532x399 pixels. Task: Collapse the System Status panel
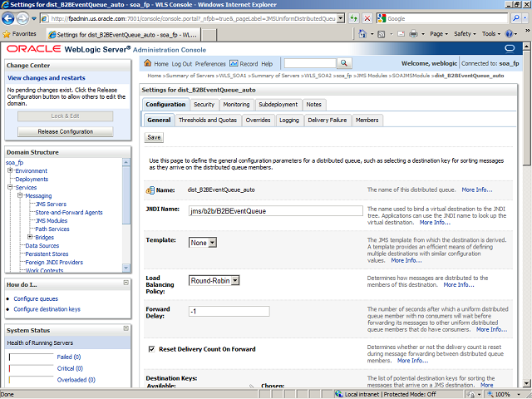(126, 330)
